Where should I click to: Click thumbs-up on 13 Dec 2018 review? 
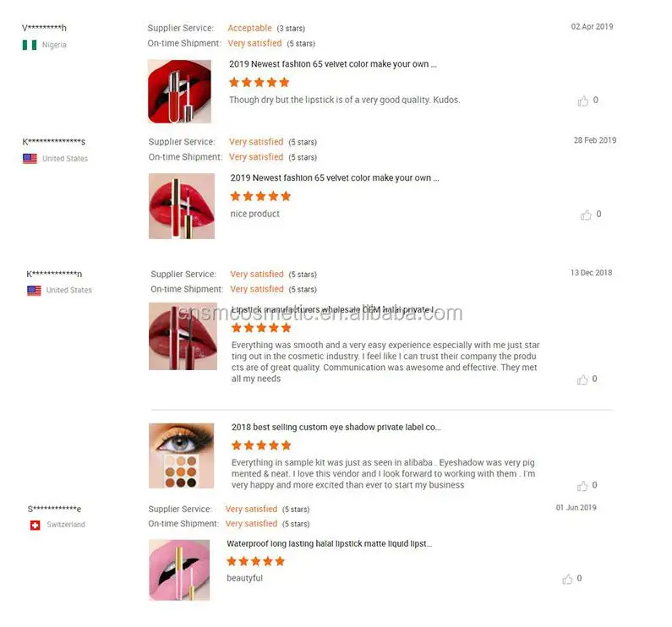click(582, 379)
